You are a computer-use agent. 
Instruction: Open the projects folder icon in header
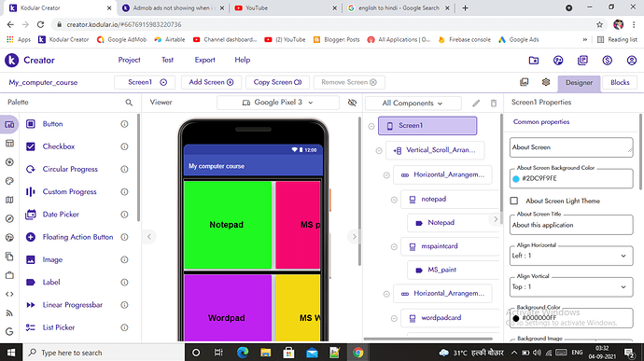click(x=534, y=61)
